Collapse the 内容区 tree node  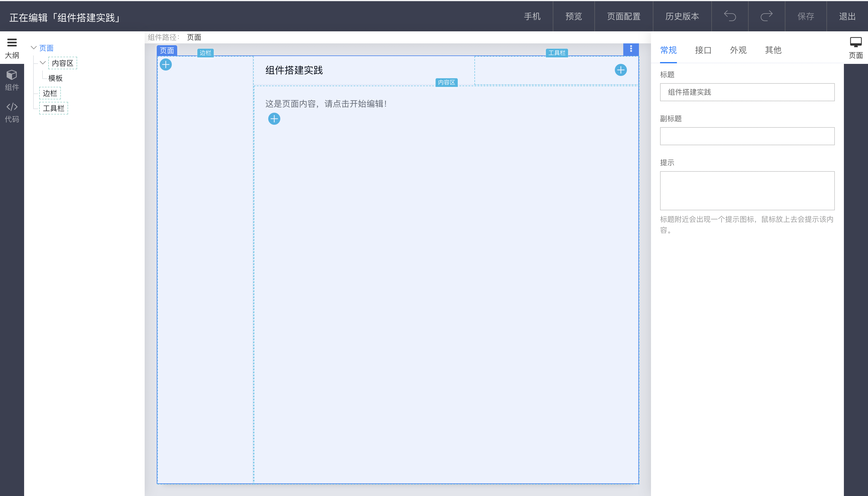point(43,63)
